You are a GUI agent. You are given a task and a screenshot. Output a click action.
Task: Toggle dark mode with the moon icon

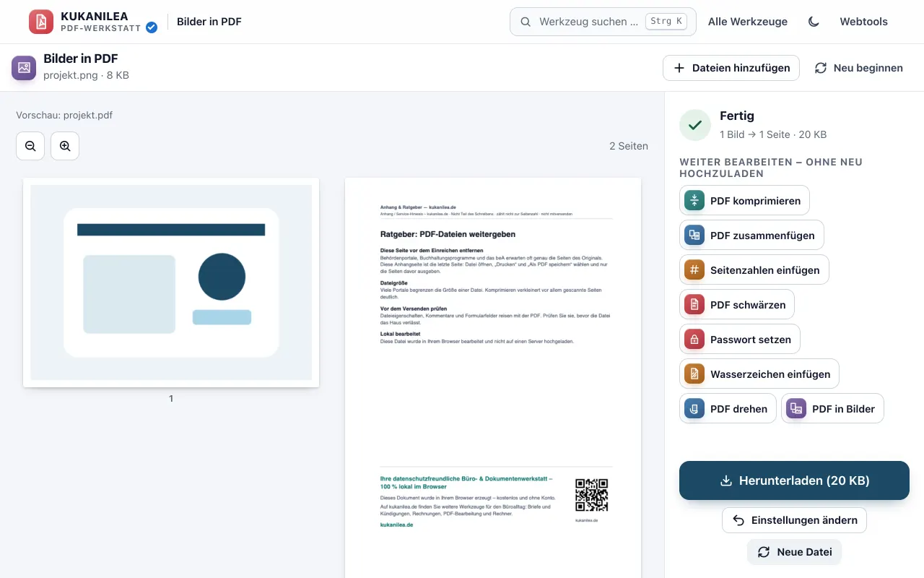[x=814, y=22]
